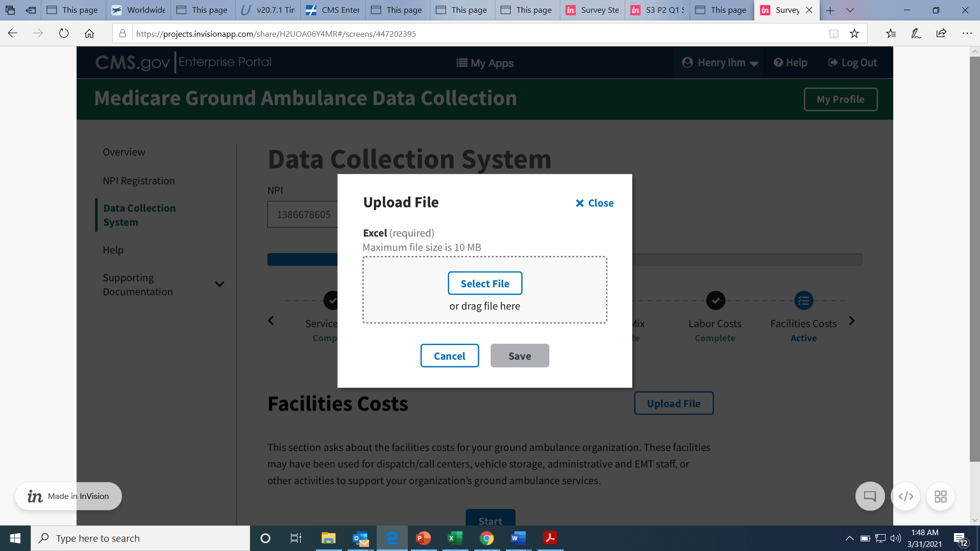This screenshot has width=980, height=551.
Task: Show all browser tabs dropdown arrow
Action: pyautogui.click(x=850, y=10)
